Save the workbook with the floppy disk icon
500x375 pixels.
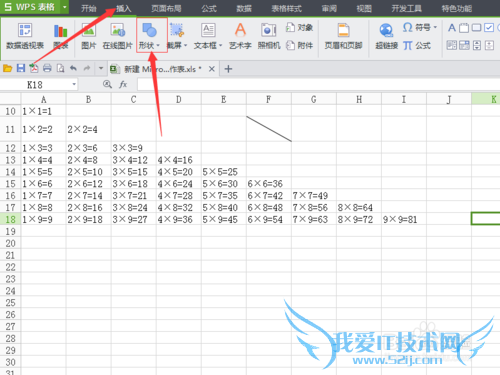point(21,68)
